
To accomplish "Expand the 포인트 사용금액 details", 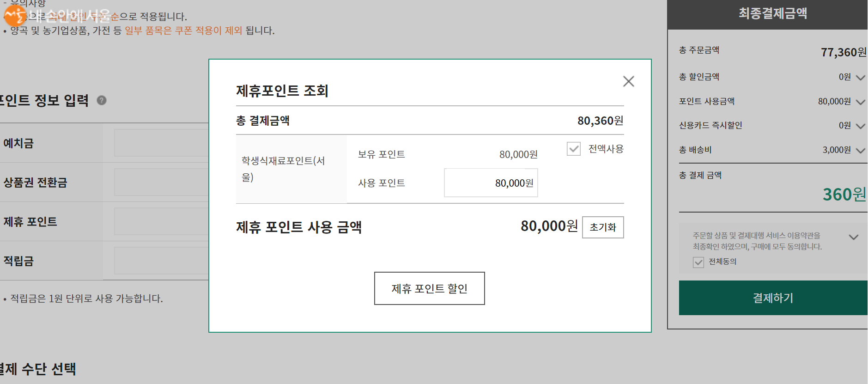I will (x=860, y=102).
